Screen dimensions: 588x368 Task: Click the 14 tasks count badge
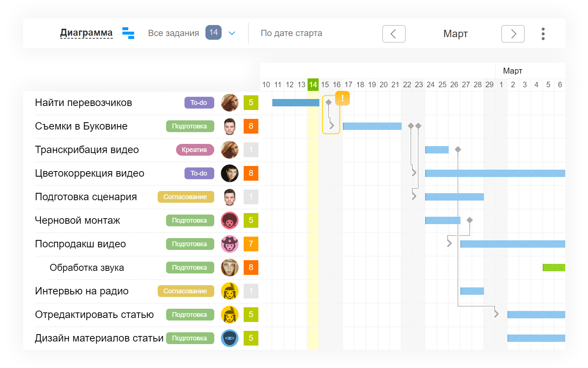(214, 32)
